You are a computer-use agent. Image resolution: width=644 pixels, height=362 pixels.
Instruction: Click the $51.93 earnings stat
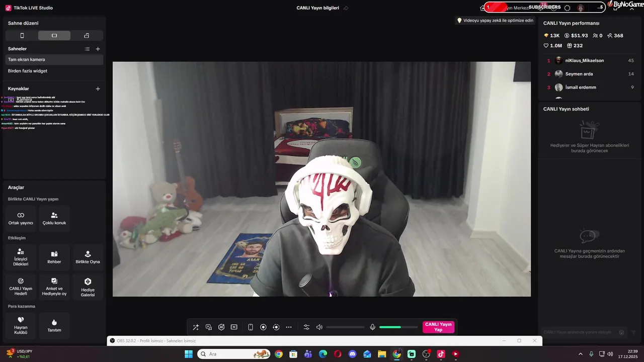[x=576, y=36]
